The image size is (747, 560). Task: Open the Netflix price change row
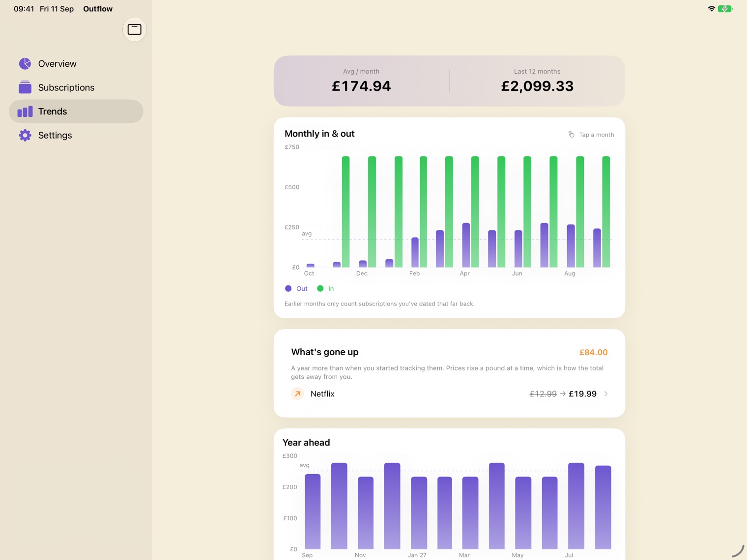(x=450, y=394)
